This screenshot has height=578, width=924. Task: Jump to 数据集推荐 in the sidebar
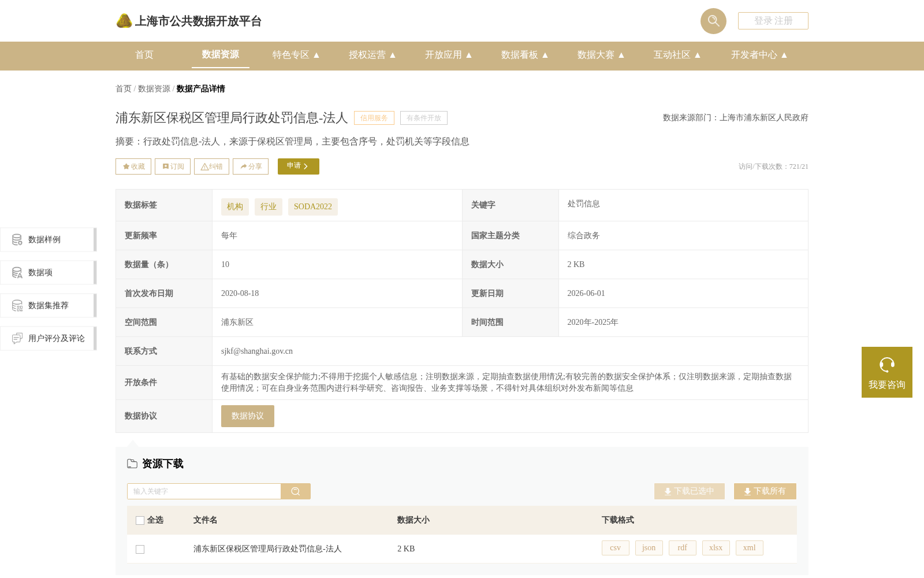click(x=48, y=306)
